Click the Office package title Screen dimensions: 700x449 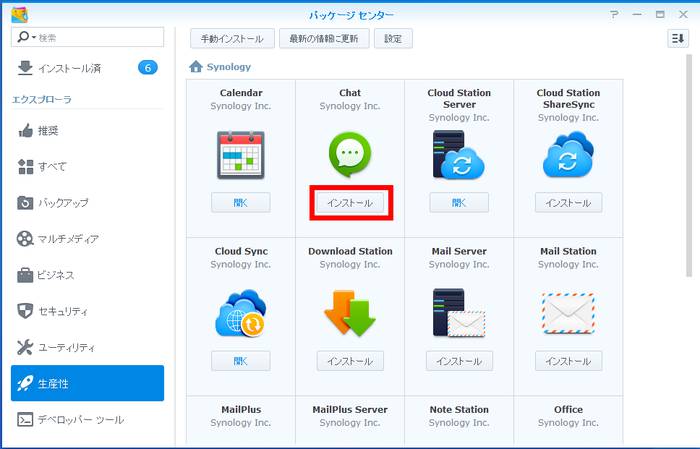(x=568, y=409)
